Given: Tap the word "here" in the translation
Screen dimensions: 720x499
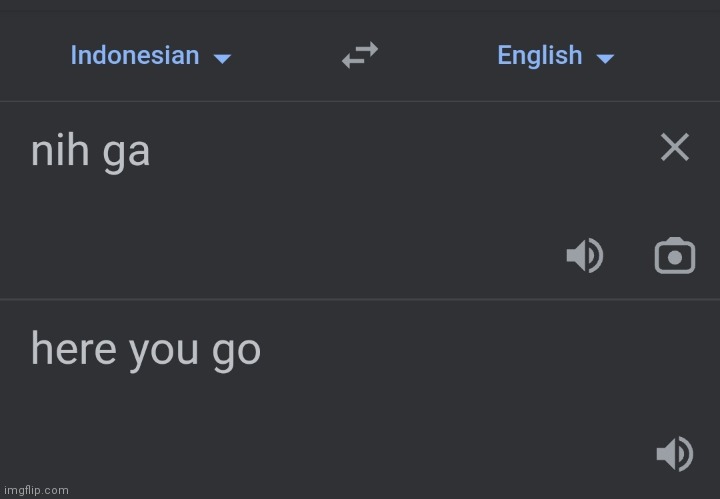Looking at the screenshot, I should tap(73, 348).
